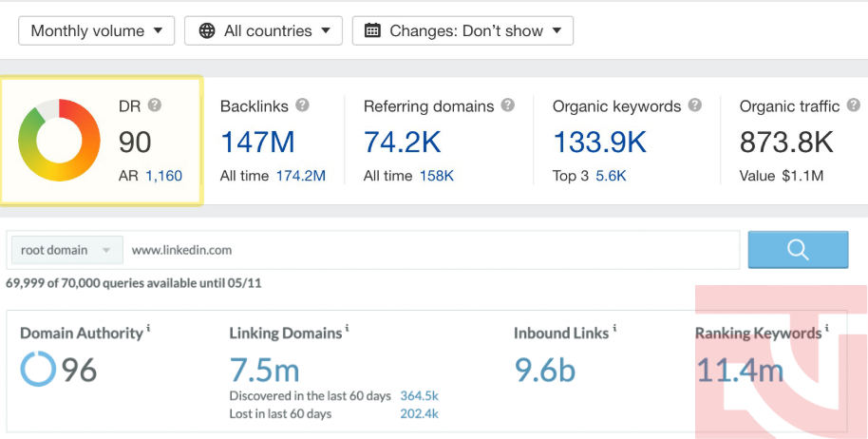This screenshot has height=439, width=868.
Task: Click the globe icon in countries filter
Action: 207,30
